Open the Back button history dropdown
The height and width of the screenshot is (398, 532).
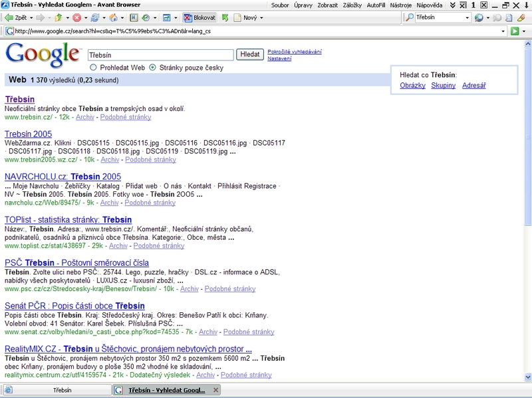(x=31, y=18)
